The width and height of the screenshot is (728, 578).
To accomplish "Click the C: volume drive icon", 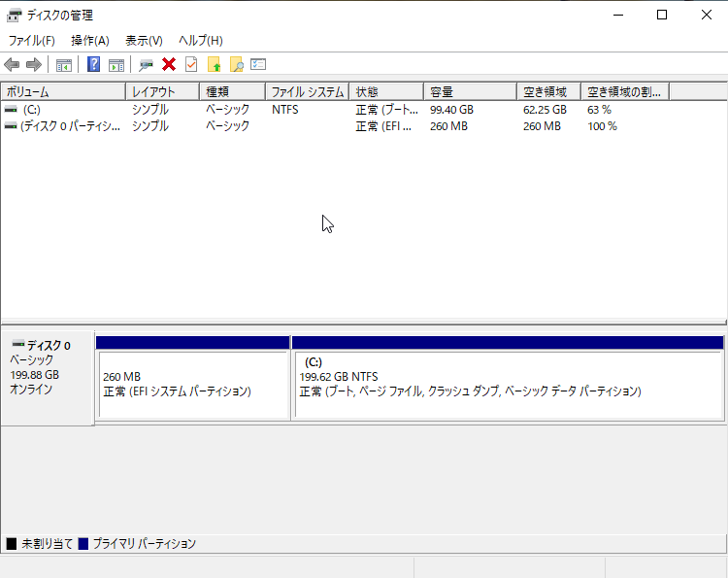I will (x=11, y=110).
